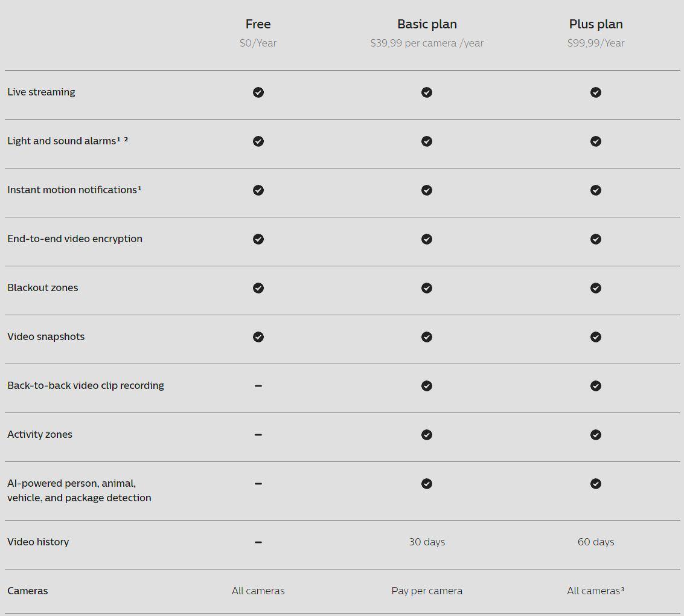The image size is (684, 616).
Task: Click the 30 days video history value
Action: (427, 542)
